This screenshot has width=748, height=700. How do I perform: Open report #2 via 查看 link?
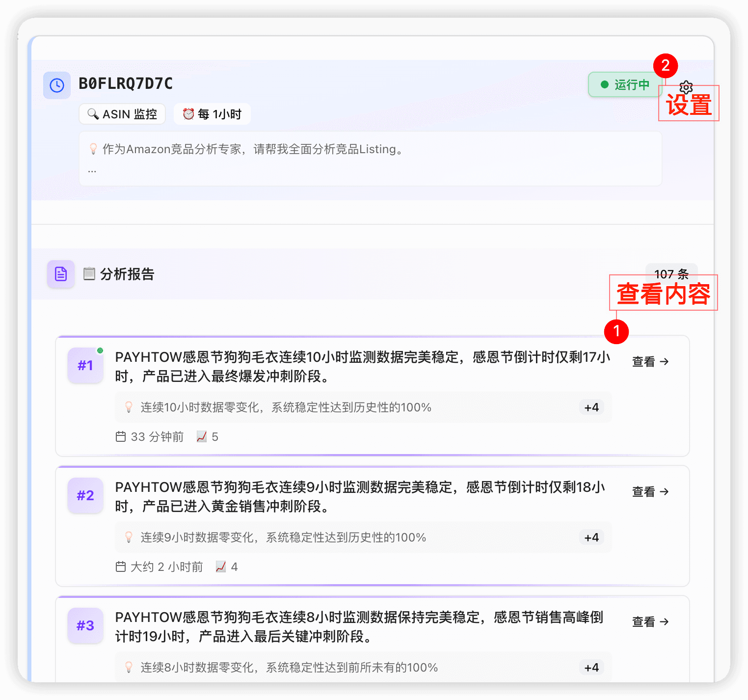pyautogui.click(x=649, y=491)
